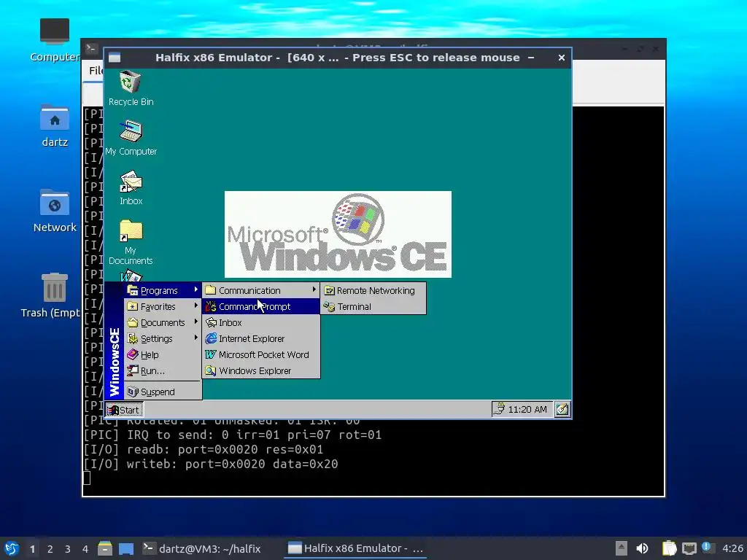Click the network connection tray icon
747x560 pixels.
click(499, 409)
